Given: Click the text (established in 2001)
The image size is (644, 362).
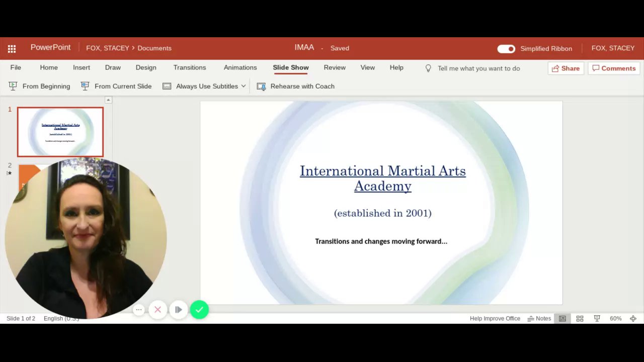Looking at the screenshot, I should 383,213.
